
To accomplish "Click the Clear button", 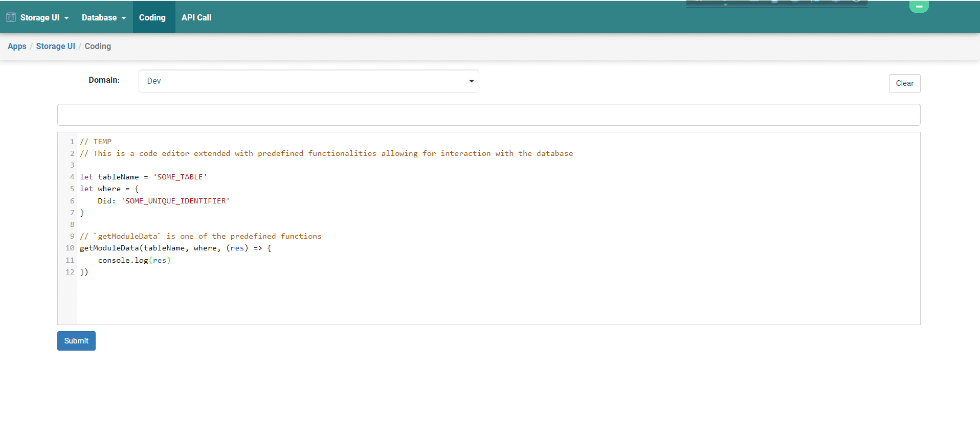I will point(904,83).
